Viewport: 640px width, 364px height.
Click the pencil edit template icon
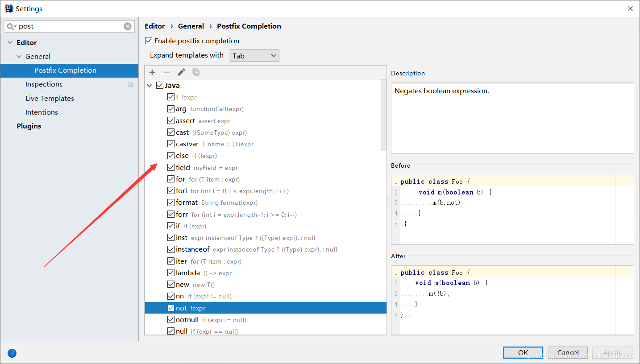tap(181, 72)
